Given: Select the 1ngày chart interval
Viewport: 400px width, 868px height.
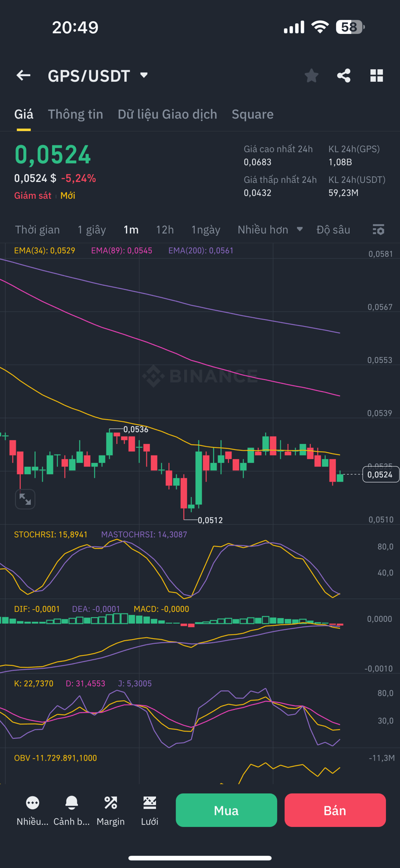Looking at the screenshot, I should click(206, 230).
